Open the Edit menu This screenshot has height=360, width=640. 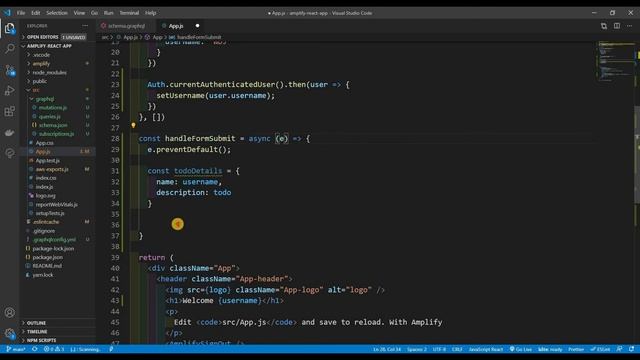tap(36, 13)
